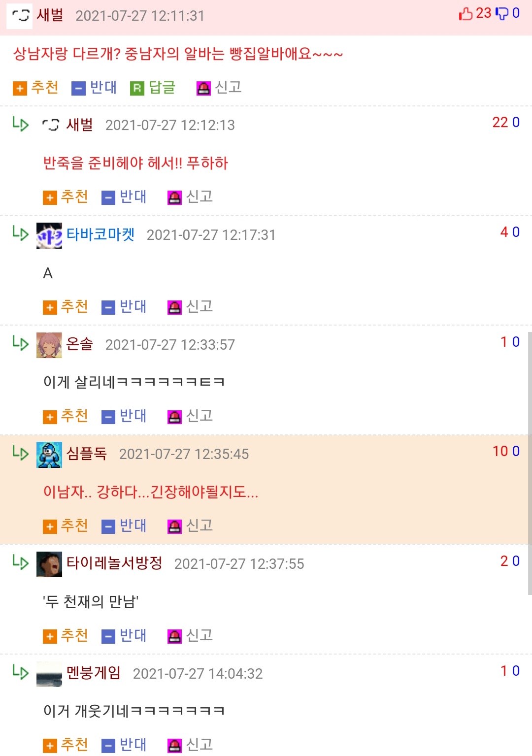The width and height of the screenshot is (532, 756).
Task: Recommend 타바코마켓's comment 'A'
Action: pos(66,307)
